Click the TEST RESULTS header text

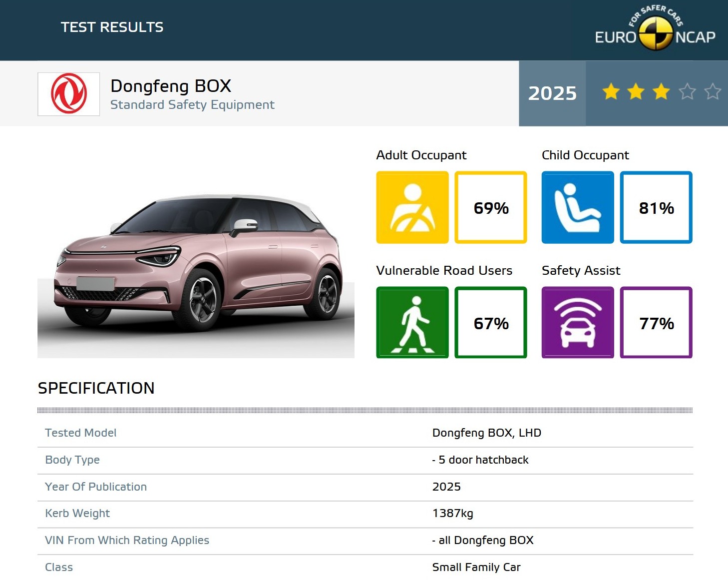pos(112,27)
